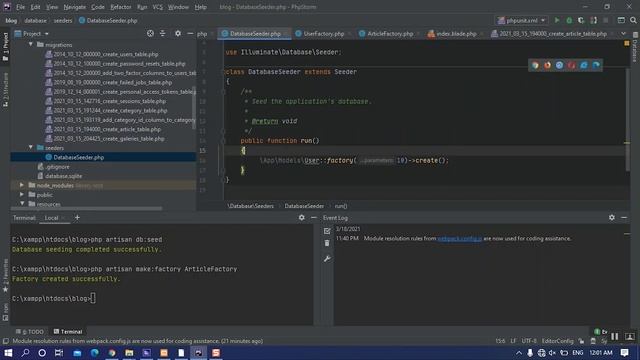This screenshot has width=640, height=360.
Task: Switch to UserFactory.php tab
Action: point(323,34)
